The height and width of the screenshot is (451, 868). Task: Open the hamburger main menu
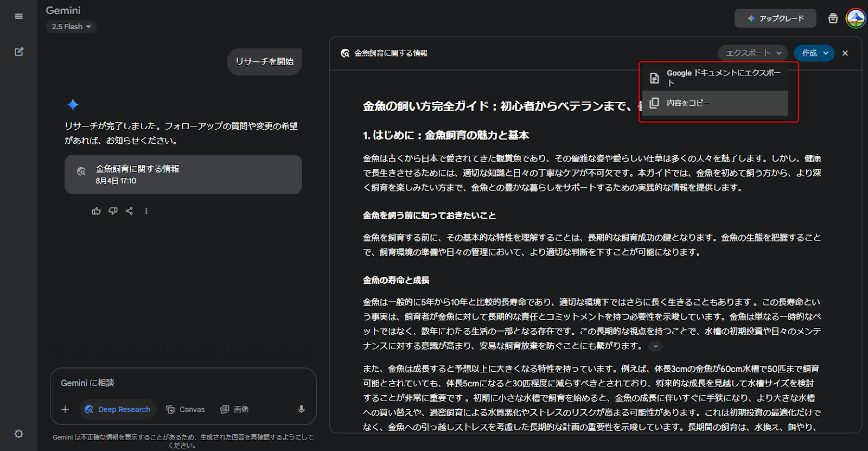tap(18, 16)
